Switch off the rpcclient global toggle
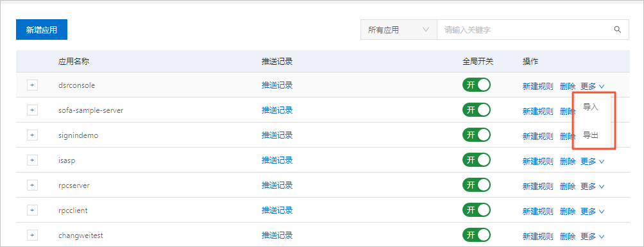This screenshot has height=247, width=644. [477, 210]
